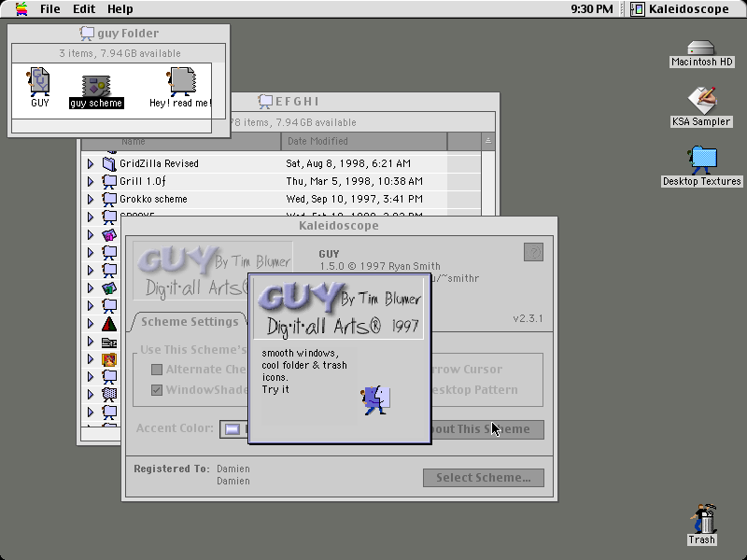Click the 'Grokko scheme' file name
Image resolution: width=747 pixels, height=560 pixels.
point(153,199)
